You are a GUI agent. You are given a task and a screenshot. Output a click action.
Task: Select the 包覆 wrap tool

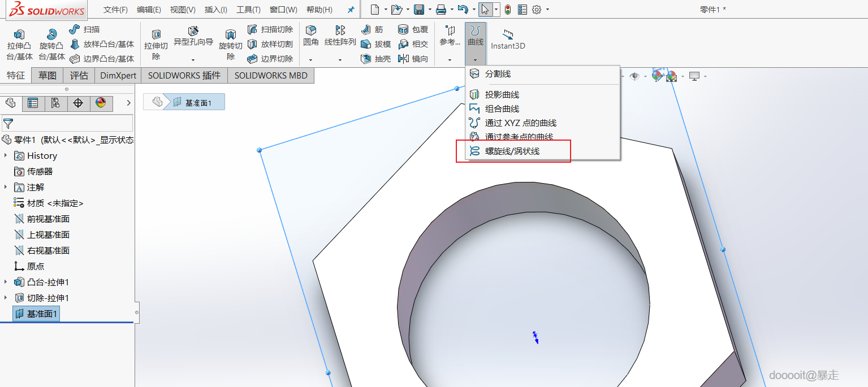tap(413, 29)
